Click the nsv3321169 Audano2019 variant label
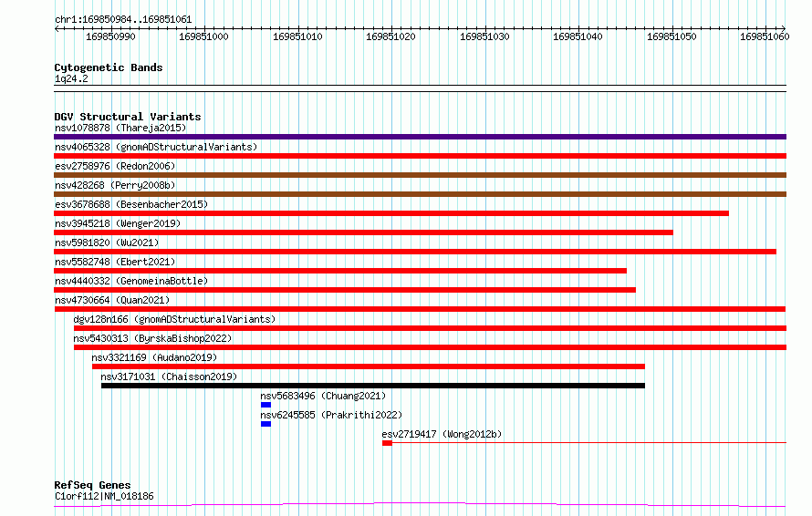 154,357
